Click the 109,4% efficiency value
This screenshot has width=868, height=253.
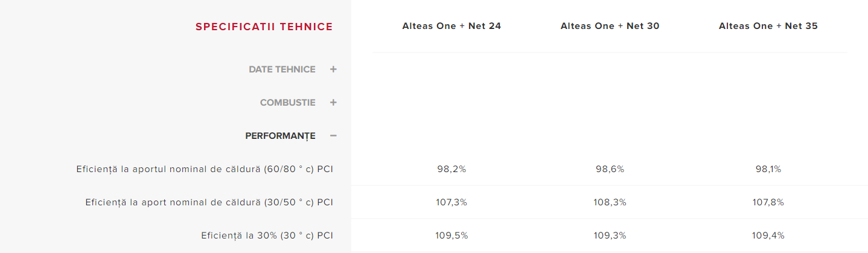[768, 235]
